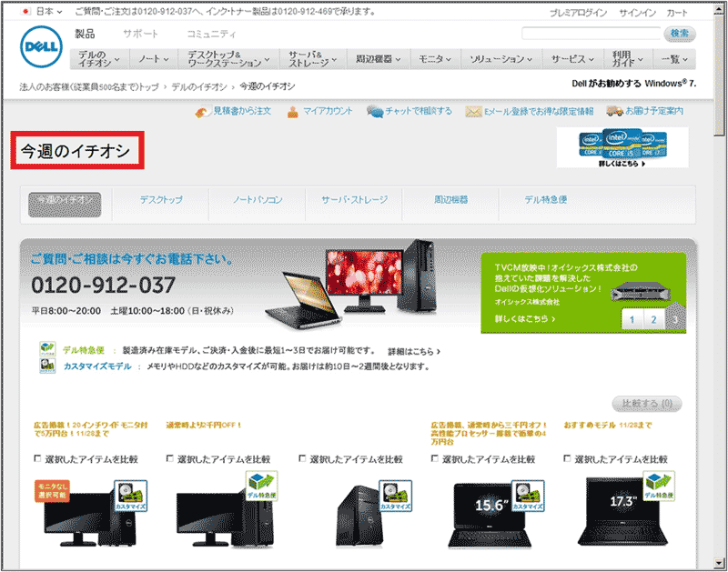Switch to the 周辺機器 category tab
The image size is (728, 572).
point(450,200)
